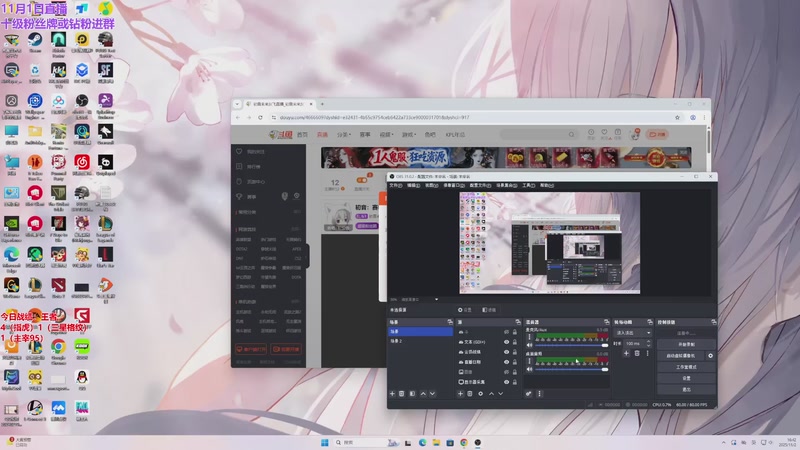Click studio mode button in OBS controls
800x450 pixels.
click(x=686, y=367)
